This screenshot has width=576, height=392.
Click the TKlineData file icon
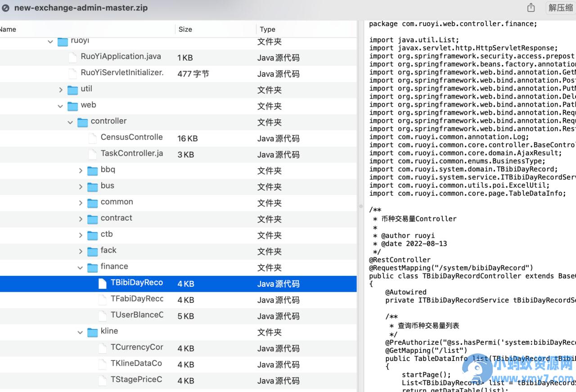tap(103, 365)
